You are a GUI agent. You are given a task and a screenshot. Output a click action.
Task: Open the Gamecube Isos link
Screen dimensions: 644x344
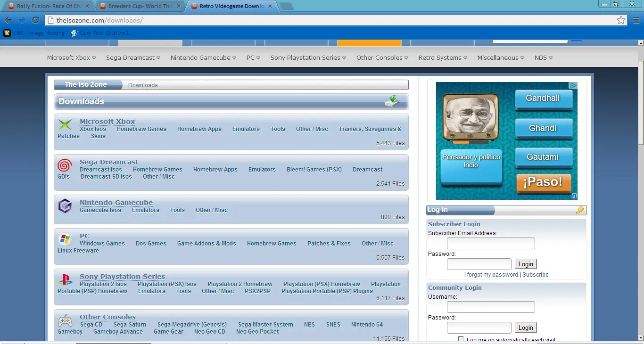100,210
